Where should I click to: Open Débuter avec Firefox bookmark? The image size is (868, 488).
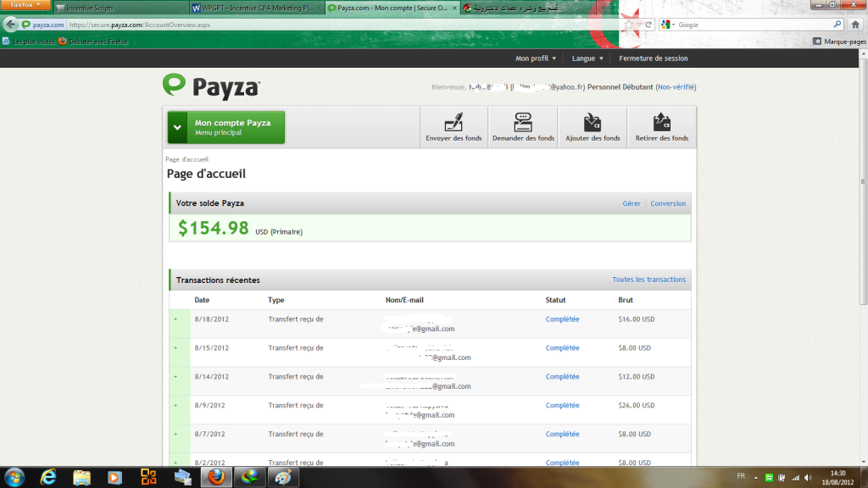coord(93,42)
